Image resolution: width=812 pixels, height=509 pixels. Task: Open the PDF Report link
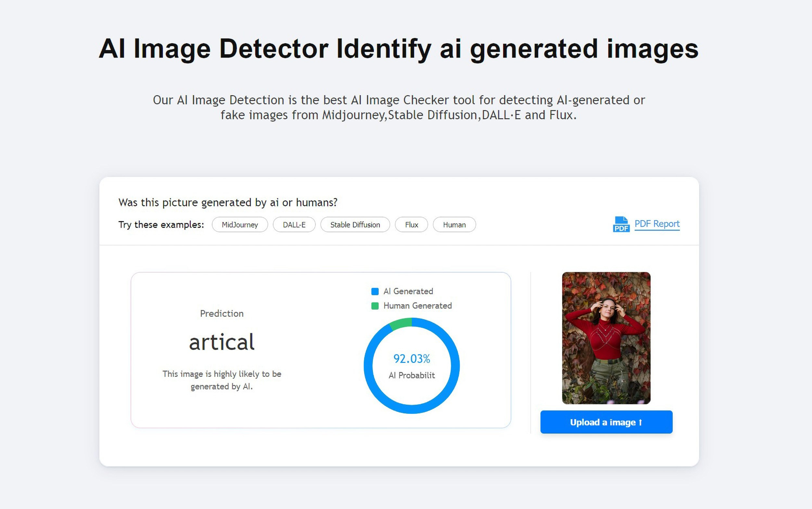(x=657, y=224)
